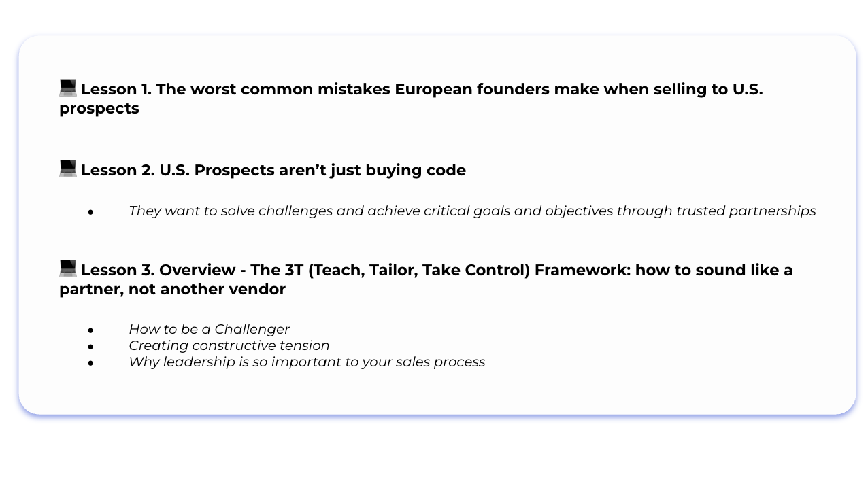Viewport: 868px width, 486px height.
Task: Click the bullet dot before "They want"
Action: point(90,213)
